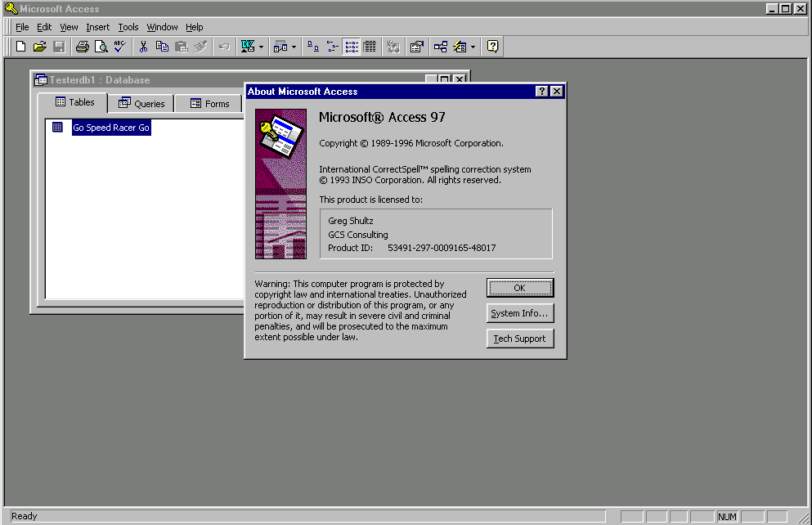This screenshot has height=525, width=812.
Task: Click the Open Database folder icon
Action: click(40, 47)
